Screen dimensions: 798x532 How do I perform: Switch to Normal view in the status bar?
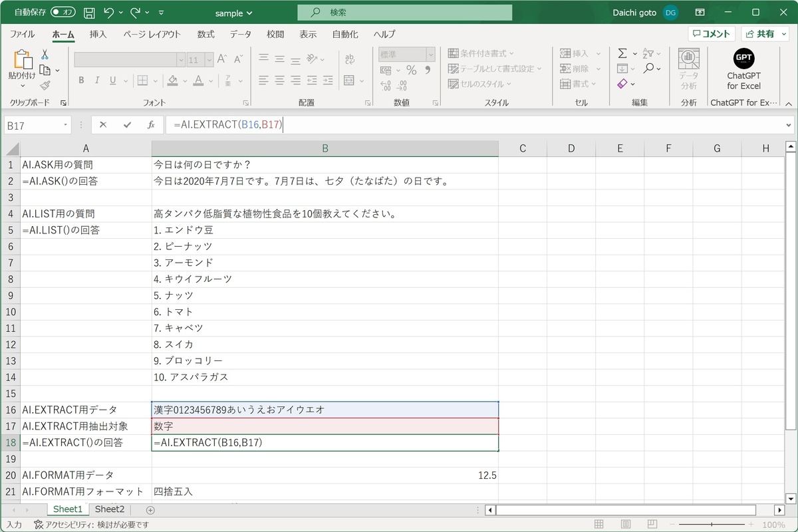click(x=599, y=525)
